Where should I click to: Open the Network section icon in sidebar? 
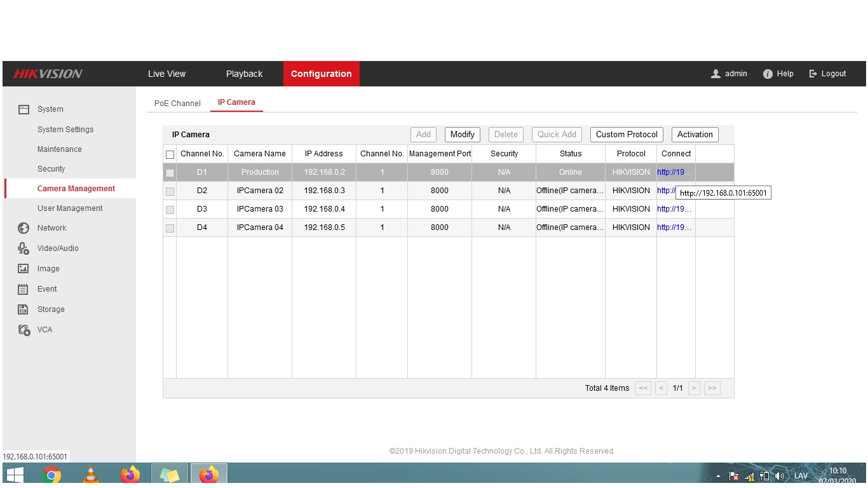point(24,228)
